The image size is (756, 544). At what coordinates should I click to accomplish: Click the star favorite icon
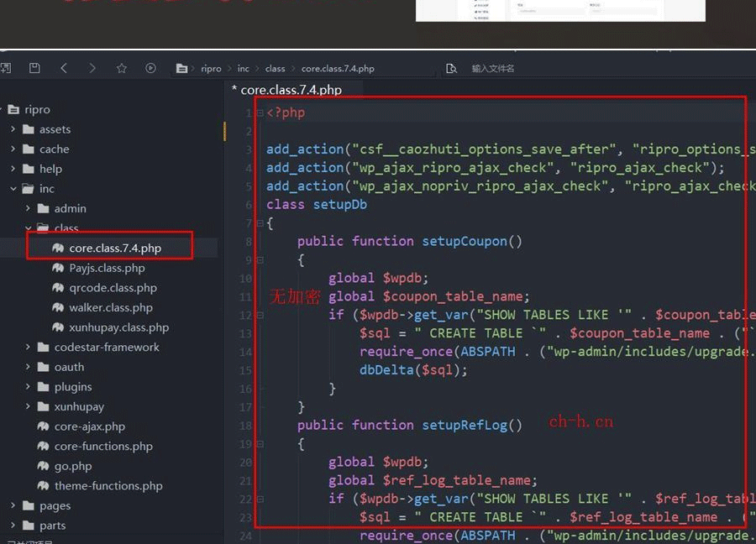coord(122,68)
